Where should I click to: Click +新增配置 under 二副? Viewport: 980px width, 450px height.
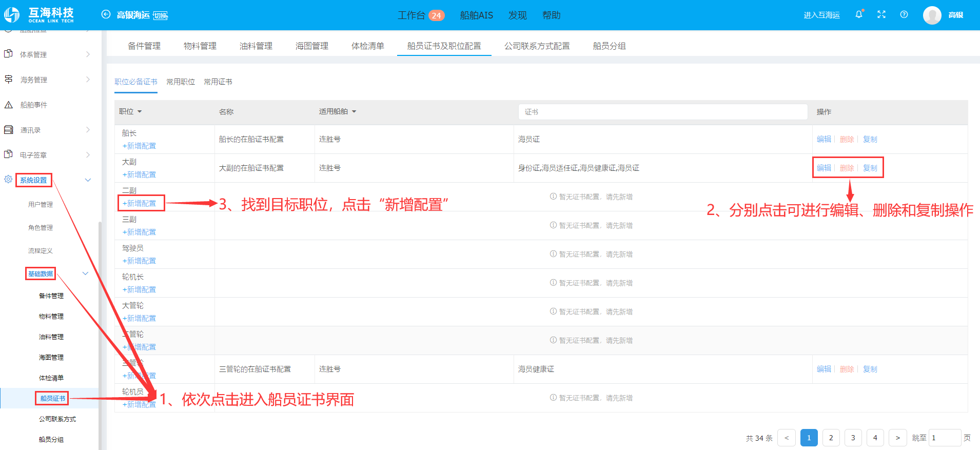coord(139,203)
